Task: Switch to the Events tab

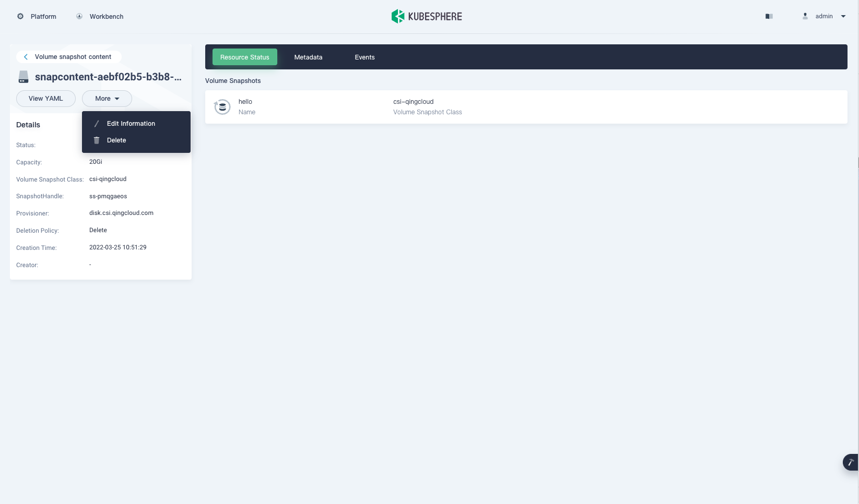Action: click(x=364, y=57)
